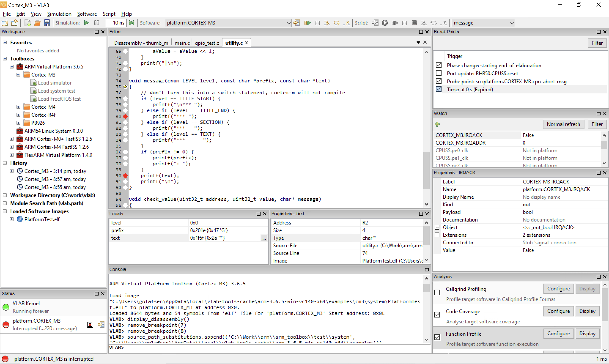Viewport: 609px width, 364px height.
Task: Click the VLAB console command input line
Action: pyautogui.click(x=269, y=348)
